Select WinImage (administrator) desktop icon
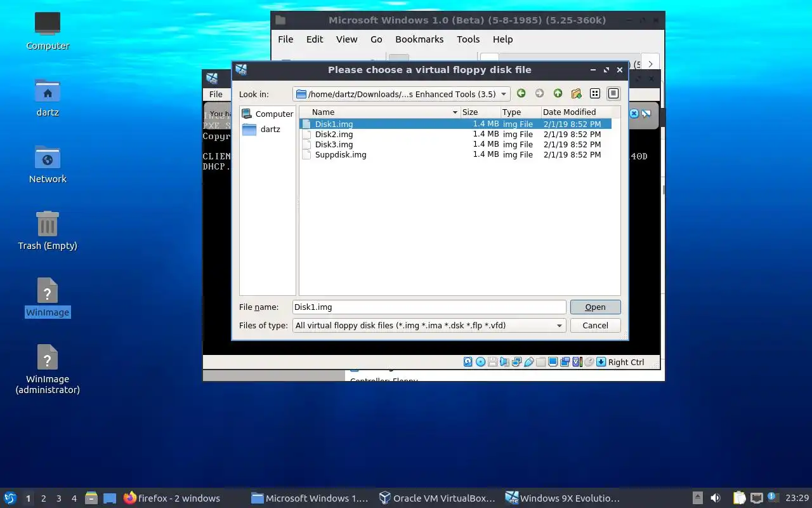The image size is (812, 508). [x=48, y=368]
